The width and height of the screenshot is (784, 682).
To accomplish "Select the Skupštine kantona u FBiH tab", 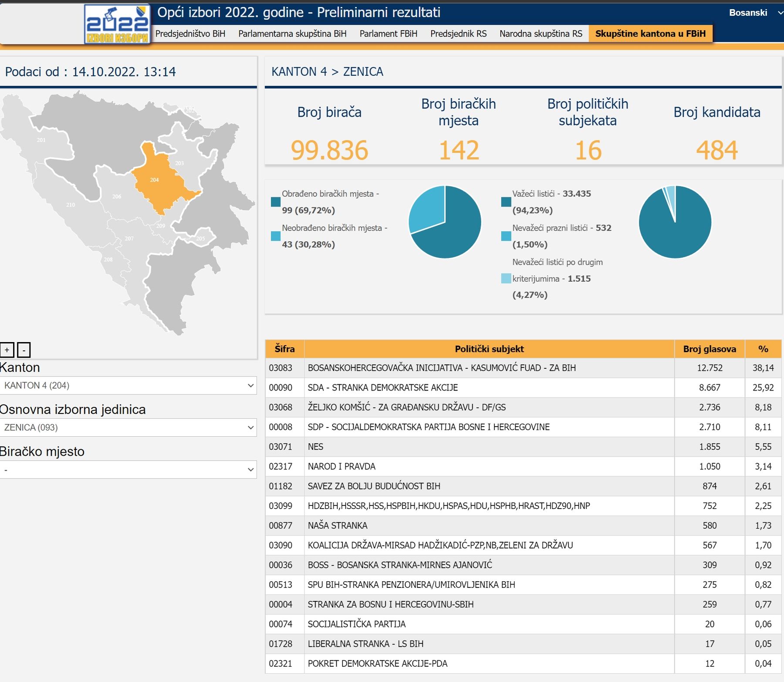I will pos(650,34).
